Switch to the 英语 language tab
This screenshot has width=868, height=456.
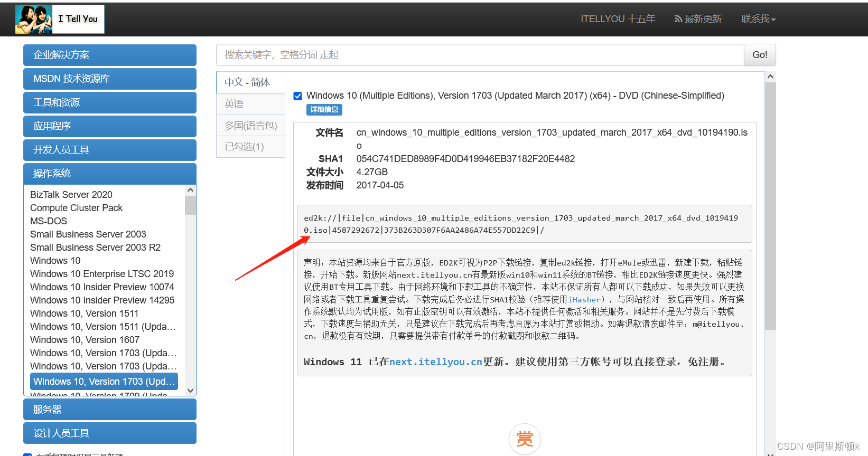point(251,104)
